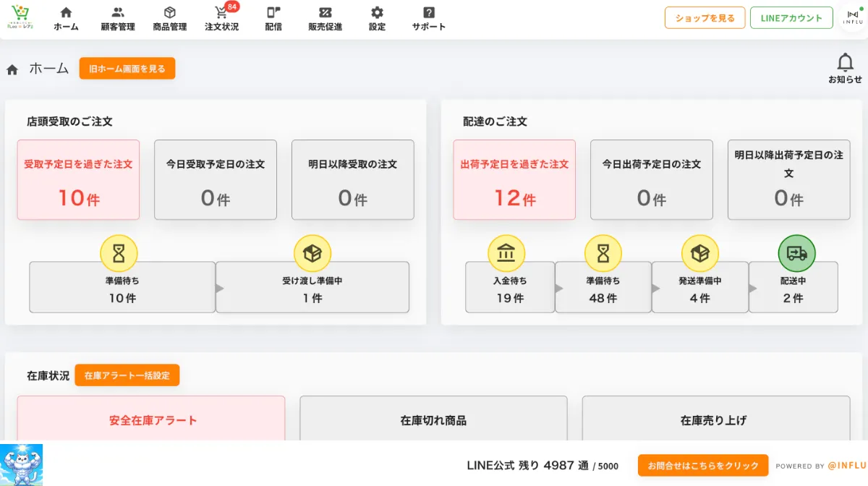Open the 顧客管理 menu
Viewport: 868px width, 486px height.
pos(118,19)
